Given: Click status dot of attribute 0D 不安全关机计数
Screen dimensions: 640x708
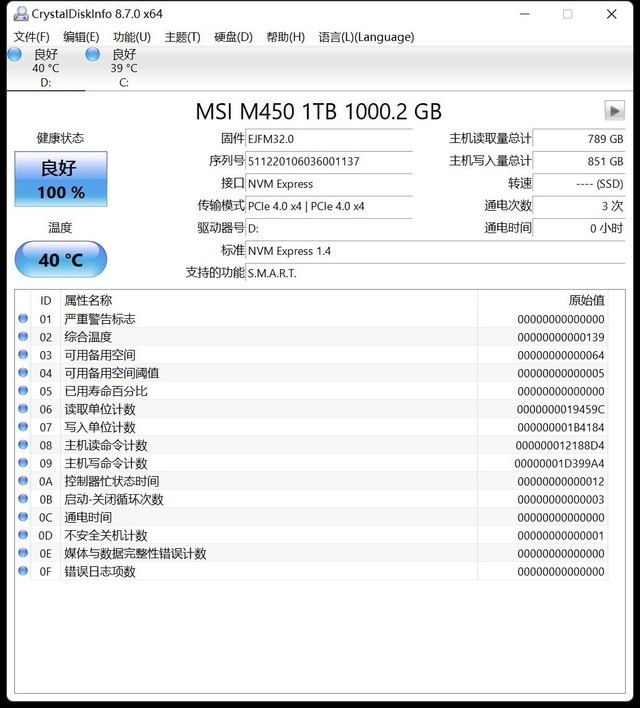Looking at the screenshot, I should (x=23, y=535).
